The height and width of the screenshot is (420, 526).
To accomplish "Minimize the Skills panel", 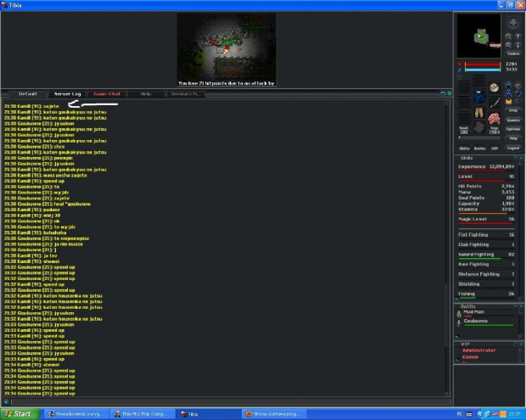I will tap(516, 158).
